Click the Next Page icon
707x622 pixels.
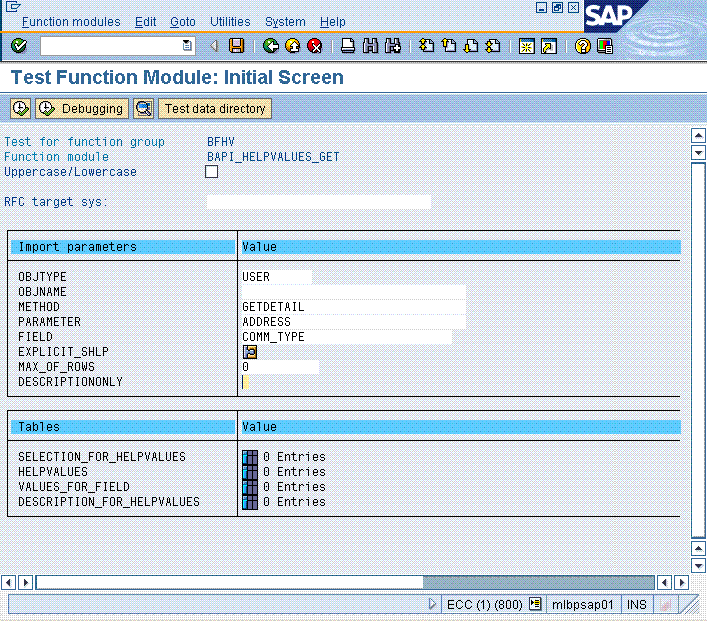[x=471, y=46]
